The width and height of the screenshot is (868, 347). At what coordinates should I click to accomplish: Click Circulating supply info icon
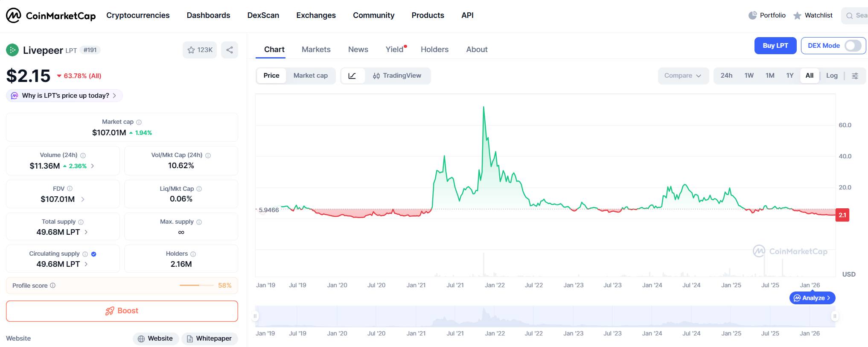click(85, 254)
